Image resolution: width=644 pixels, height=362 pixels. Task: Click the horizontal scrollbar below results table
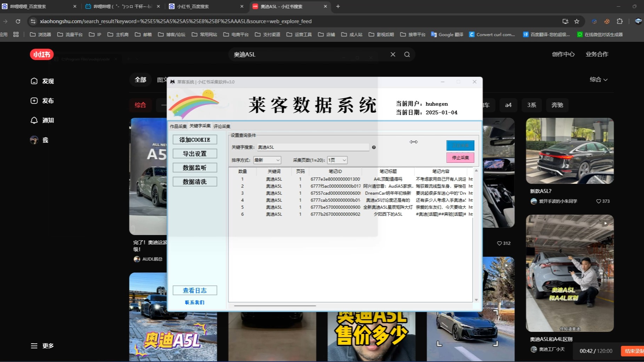275,306
